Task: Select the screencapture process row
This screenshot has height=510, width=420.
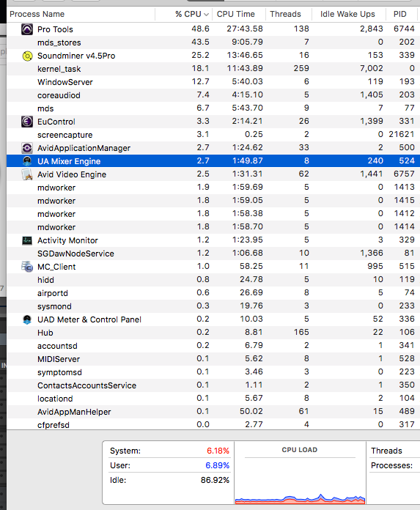Action: [213, 135]
